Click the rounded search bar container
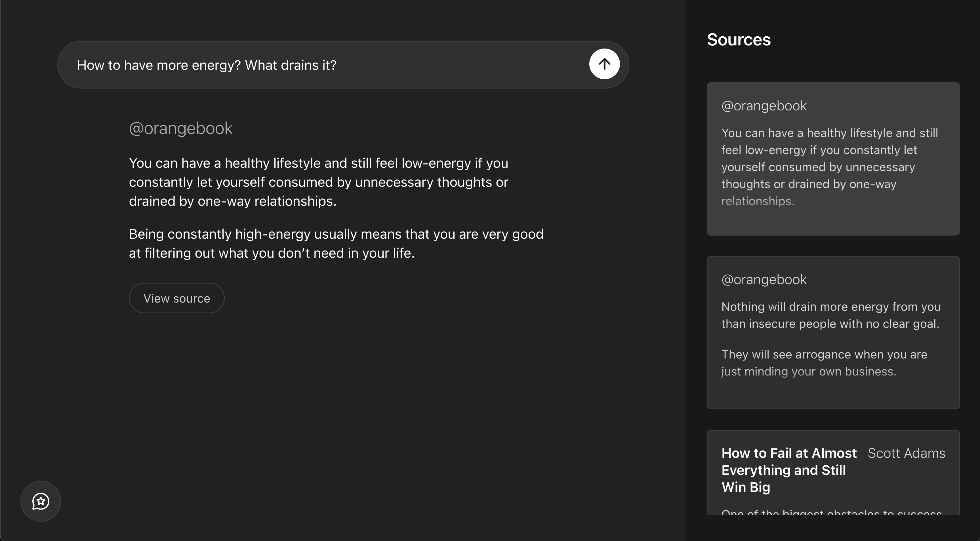 342,65
